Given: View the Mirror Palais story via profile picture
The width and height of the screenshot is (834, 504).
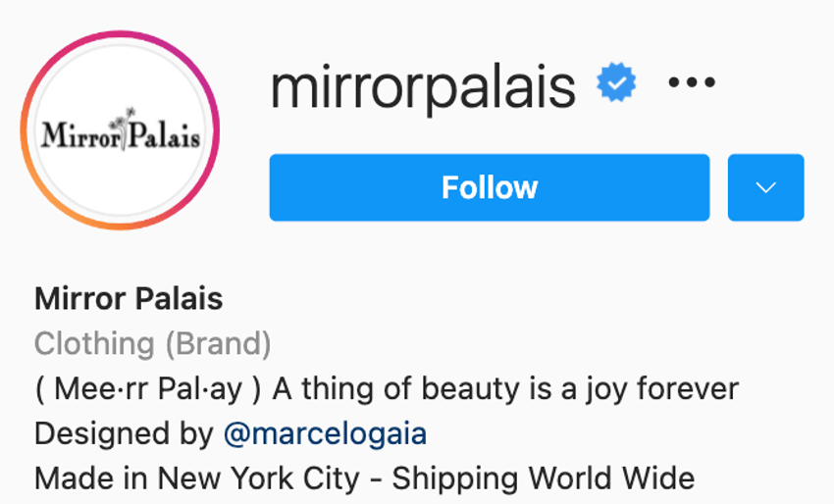Looking at the screenshot, I should click(x=121, y=130).
